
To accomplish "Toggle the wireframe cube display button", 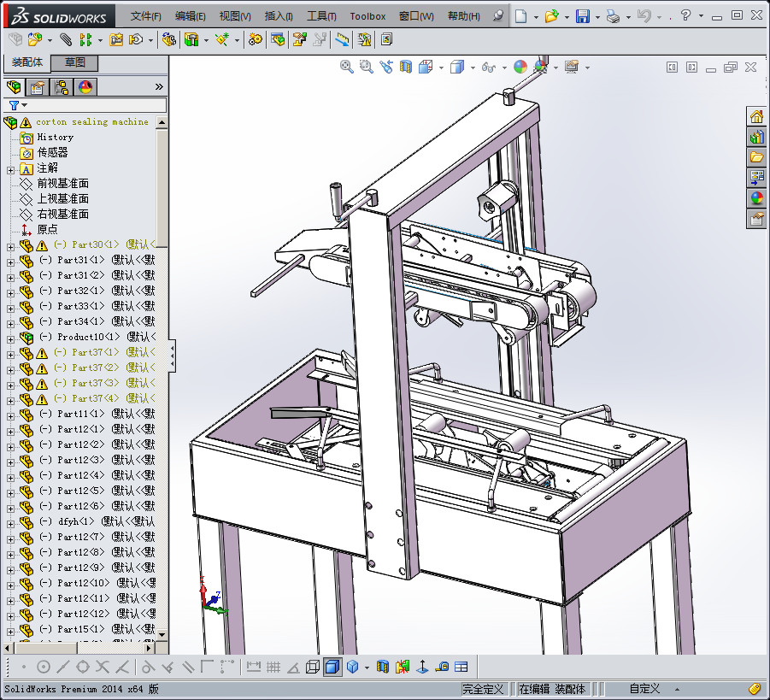I will coord(313,667).
